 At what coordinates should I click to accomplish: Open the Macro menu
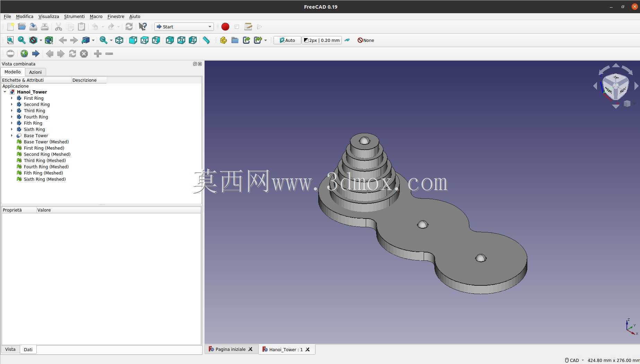[x=96, y=16]
